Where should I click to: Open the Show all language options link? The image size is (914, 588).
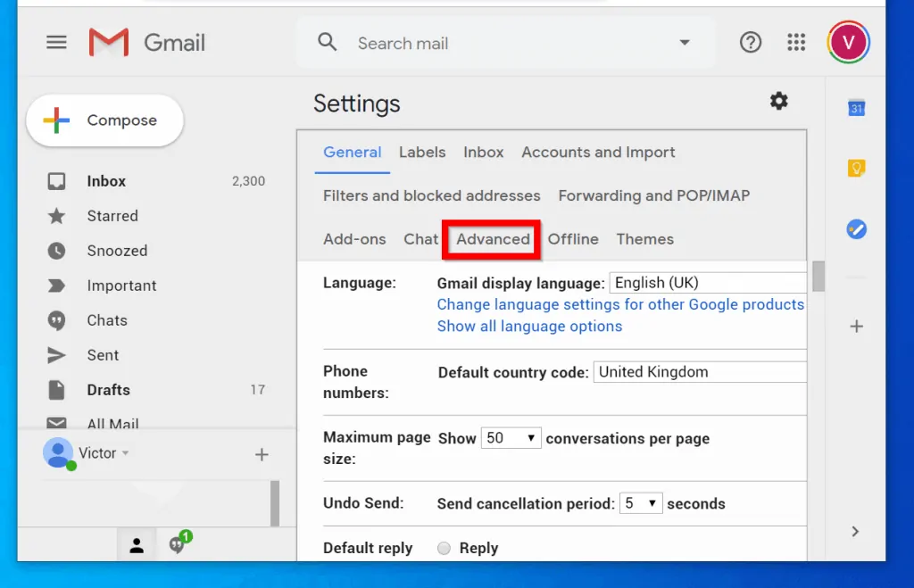pos(529,326)
